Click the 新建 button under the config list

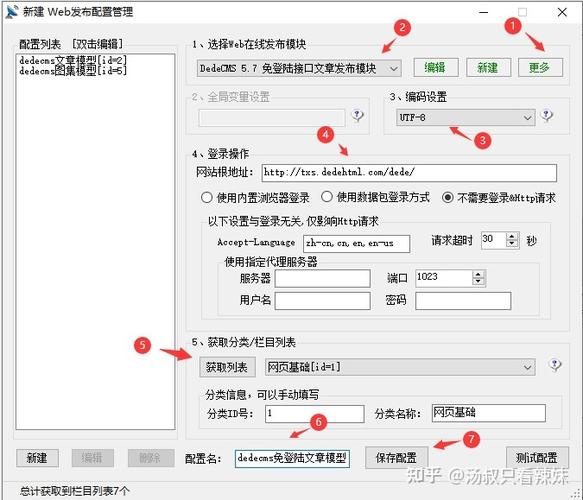[x=37, y=458]
